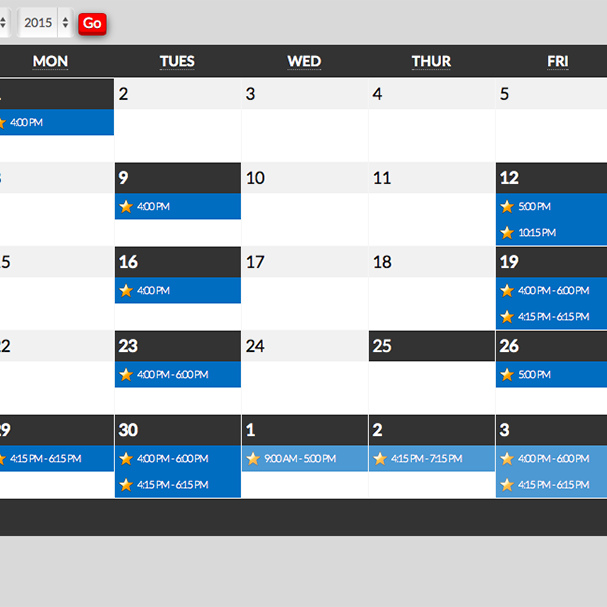
Task: Click the WED column header
Action: click(304, 61)
